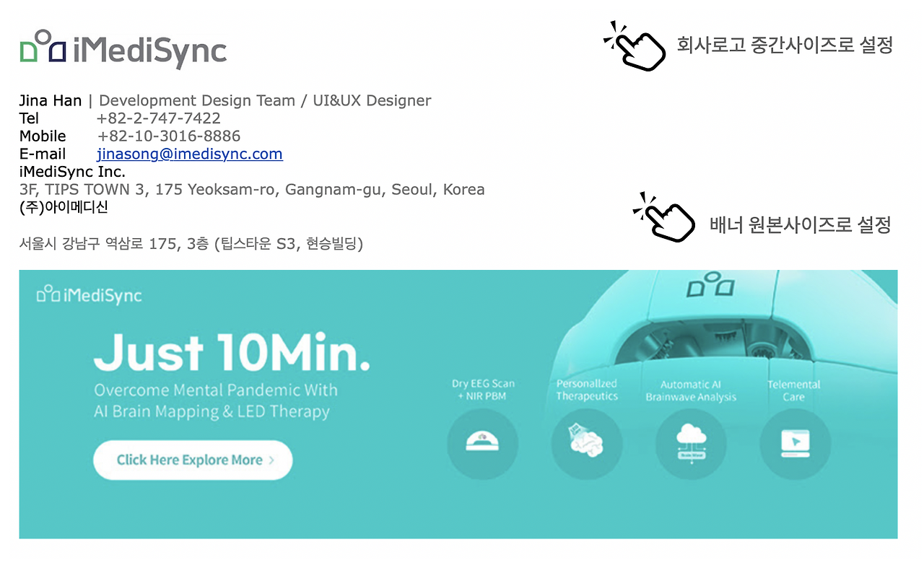Select the iMediSync logo on the teal banner

(88, 294)
